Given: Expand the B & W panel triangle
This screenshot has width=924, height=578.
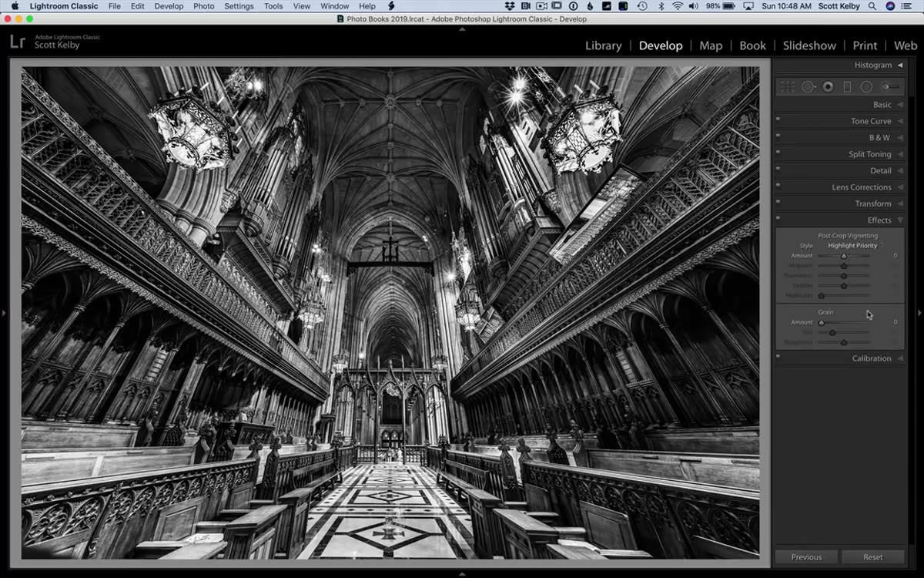Looking at the screenshot, I should point(899,138).
